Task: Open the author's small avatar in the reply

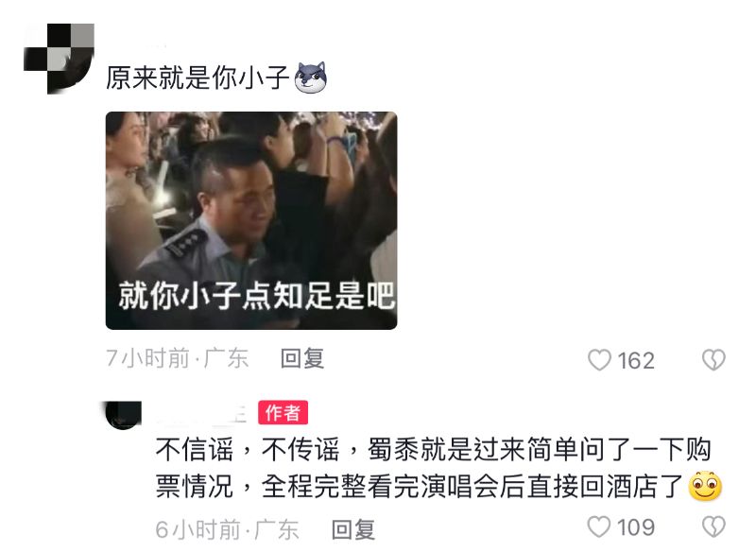Action: [124, 415]
